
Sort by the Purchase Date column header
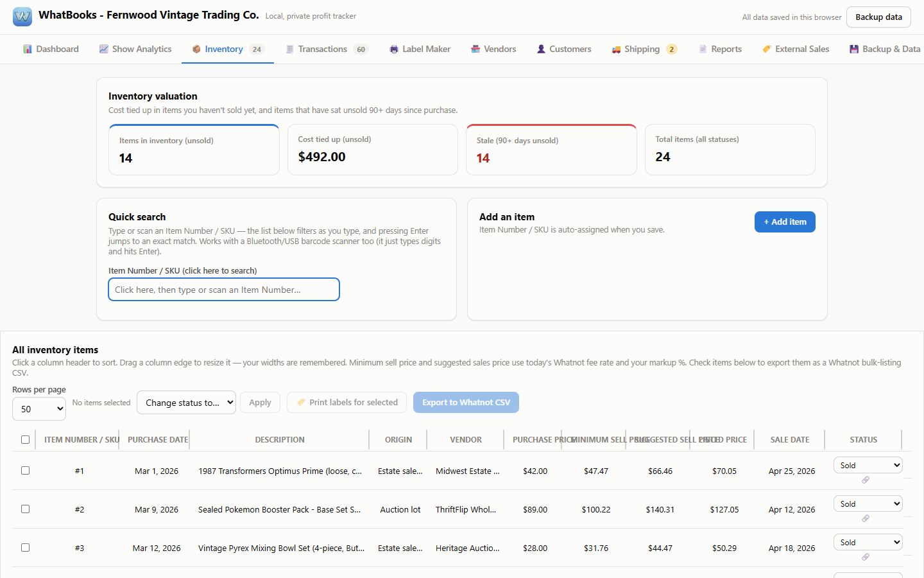point(158,440)
